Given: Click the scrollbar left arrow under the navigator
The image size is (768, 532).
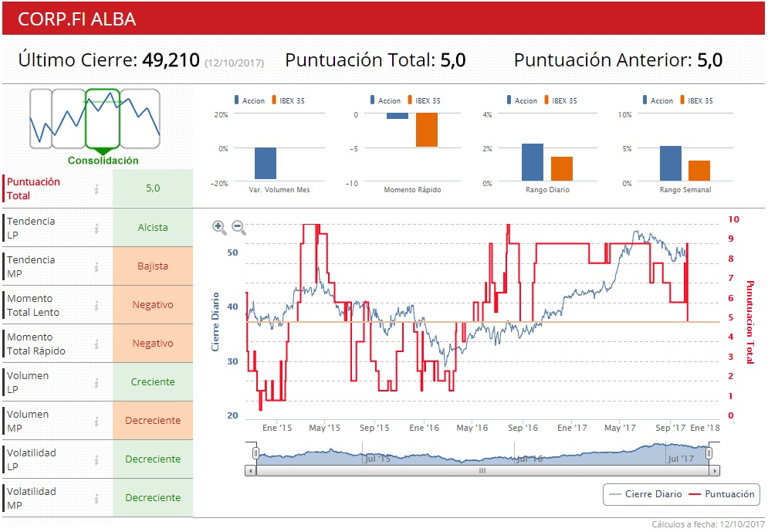Looking at the screenshot, I should click(x=250, y=470).
